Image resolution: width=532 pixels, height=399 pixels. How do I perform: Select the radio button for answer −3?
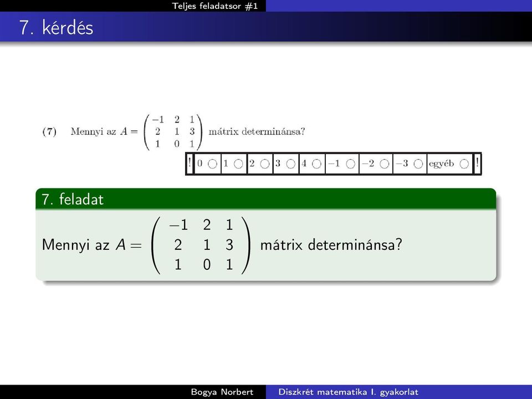pos(418,164)
